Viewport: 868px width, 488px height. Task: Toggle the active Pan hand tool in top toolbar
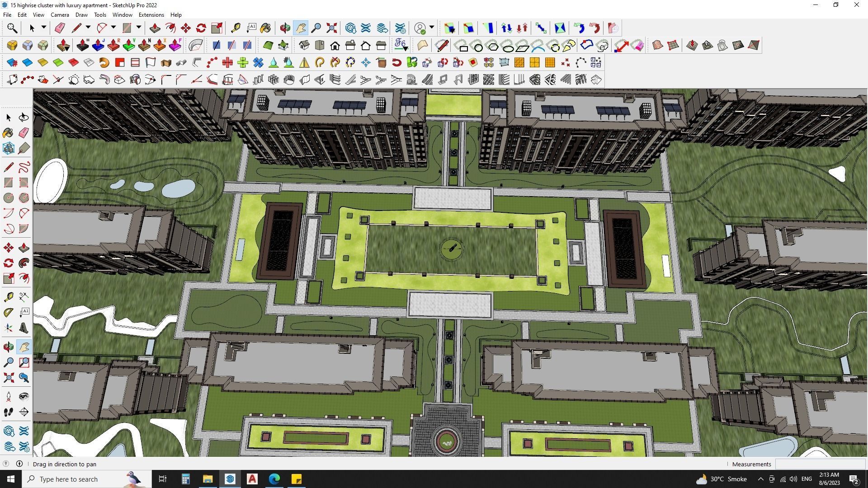301,28
